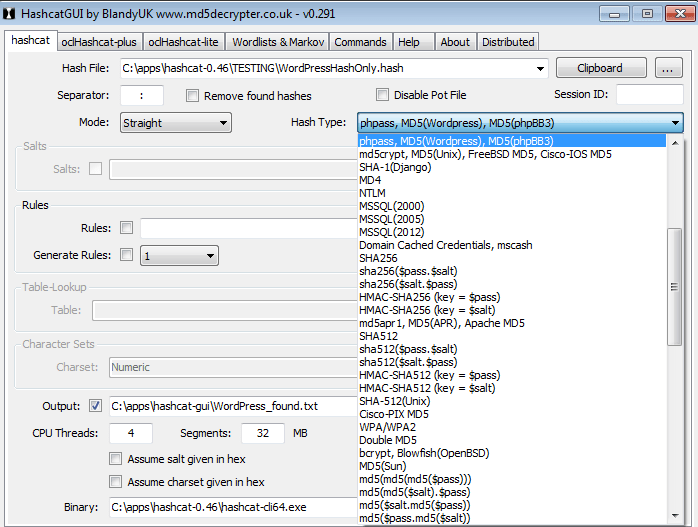
Task: Click the Separator input field
Action: 142,95
